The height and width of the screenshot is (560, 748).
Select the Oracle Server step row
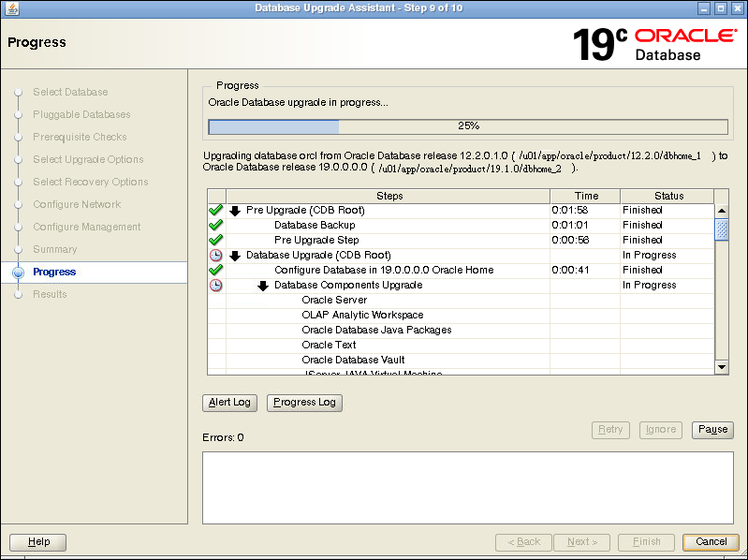(x=334, y=301)
